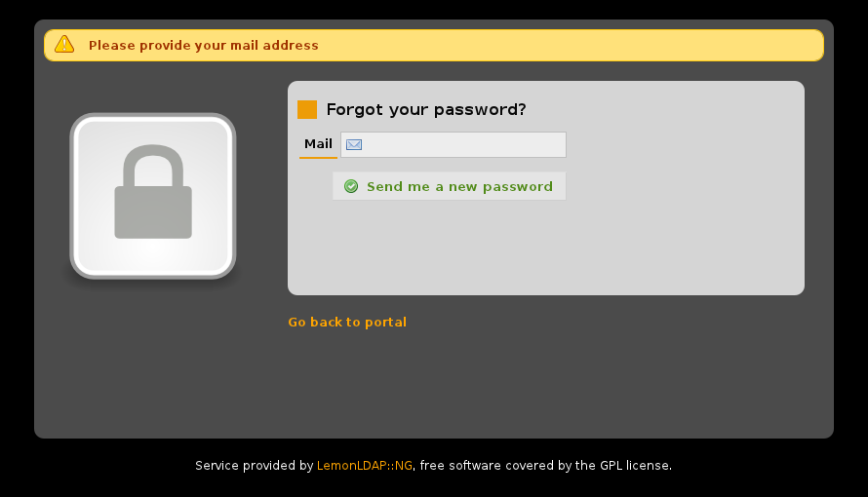Click the orange square beside the heading
Screen dimensions: 868x497
307,109
